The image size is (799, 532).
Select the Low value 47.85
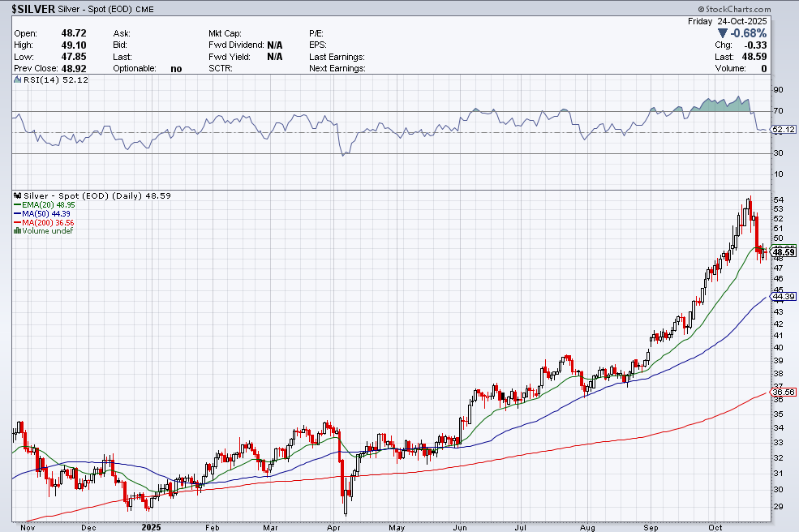(74, 57)
